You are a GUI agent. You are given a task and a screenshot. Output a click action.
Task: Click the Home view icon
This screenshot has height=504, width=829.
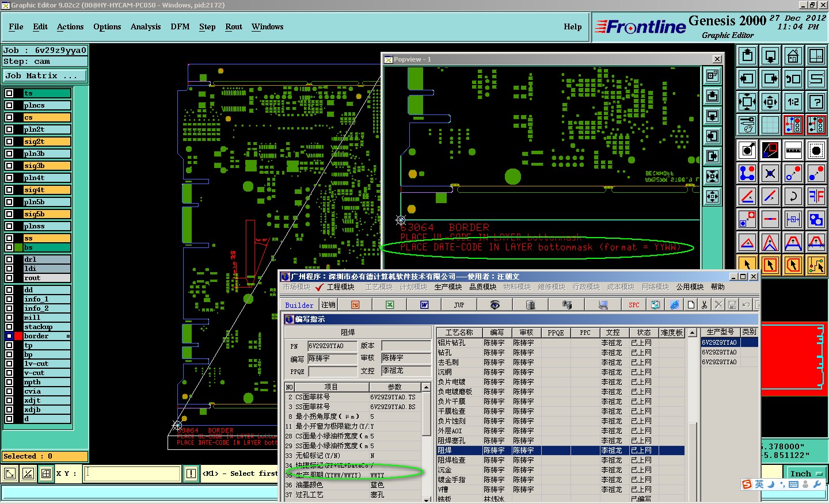click(x=793, y=56)
